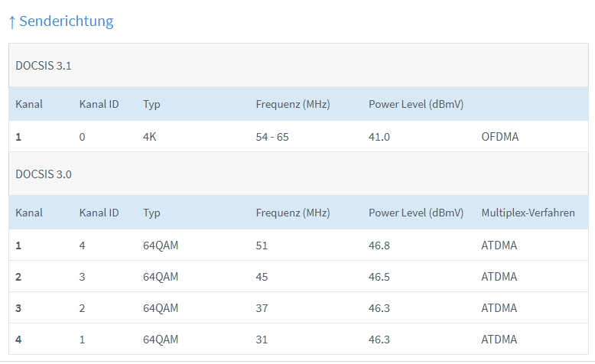595x364 pixels.
Task: Select the frequency value 51
Action: 262,245
